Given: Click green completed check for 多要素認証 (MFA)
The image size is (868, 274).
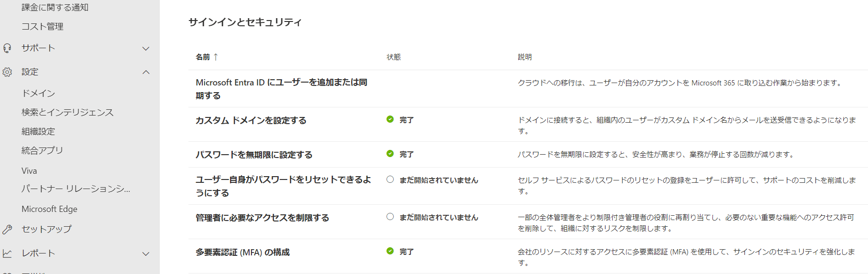Looking at the screenshot, I should click(390, 251).
